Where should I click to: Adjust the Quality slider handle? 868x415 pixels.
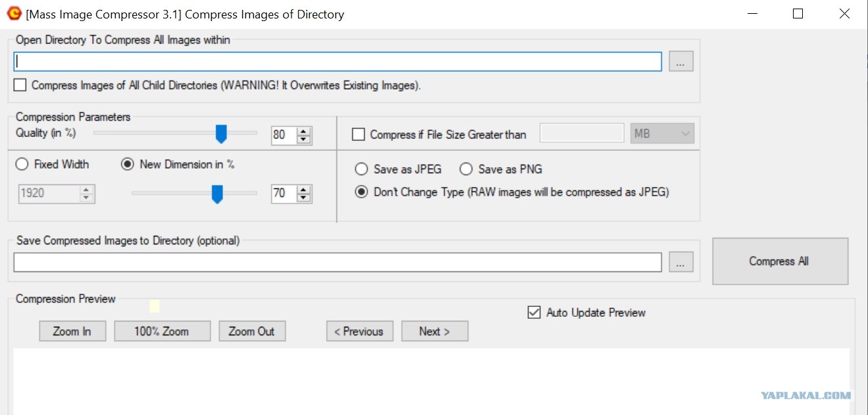pos(222,134)
